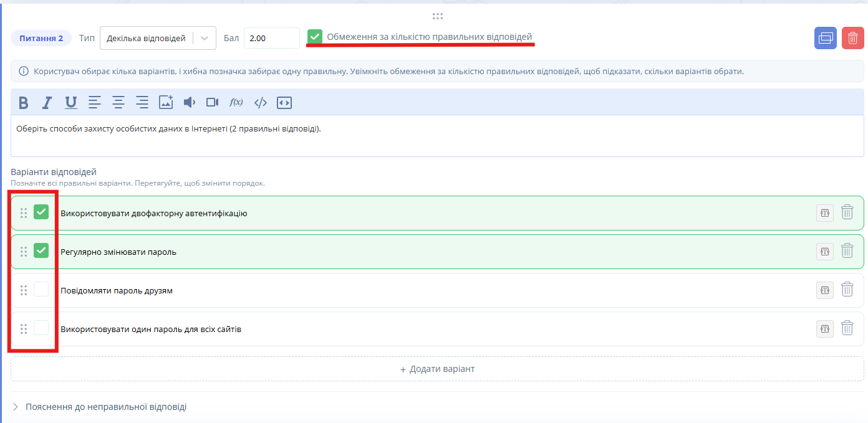The image size is (868, 423).
Task: Unmark the two-factor authentication answer as correct
Action: (41, 212)
